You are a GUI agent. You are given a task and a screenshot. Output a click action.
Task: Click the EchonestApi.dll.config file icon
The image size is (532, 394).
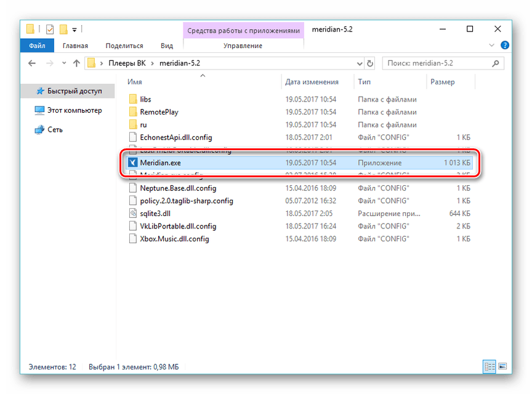(133, 137)
